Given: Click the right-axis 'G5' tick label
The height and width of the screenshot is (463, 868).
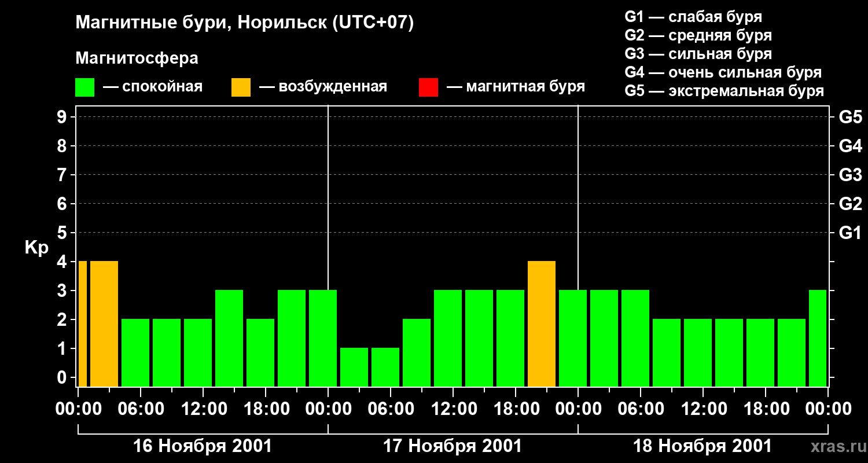Looking at the screenshot, I should [x=850, y=117].
